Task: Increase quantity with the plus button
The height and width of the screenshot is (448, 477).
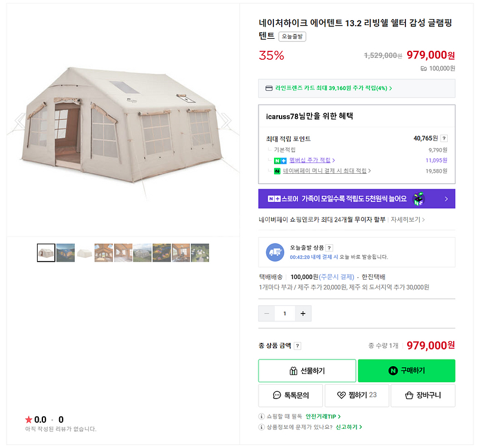Action: (x=303, y=314)
